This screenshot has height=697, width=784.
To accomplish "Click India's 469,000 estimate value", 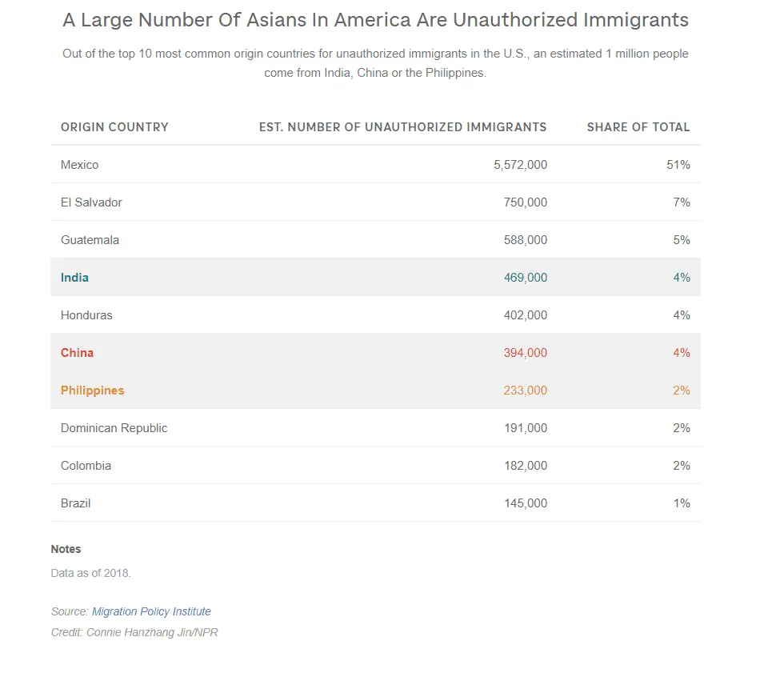I will coord(525,278).
